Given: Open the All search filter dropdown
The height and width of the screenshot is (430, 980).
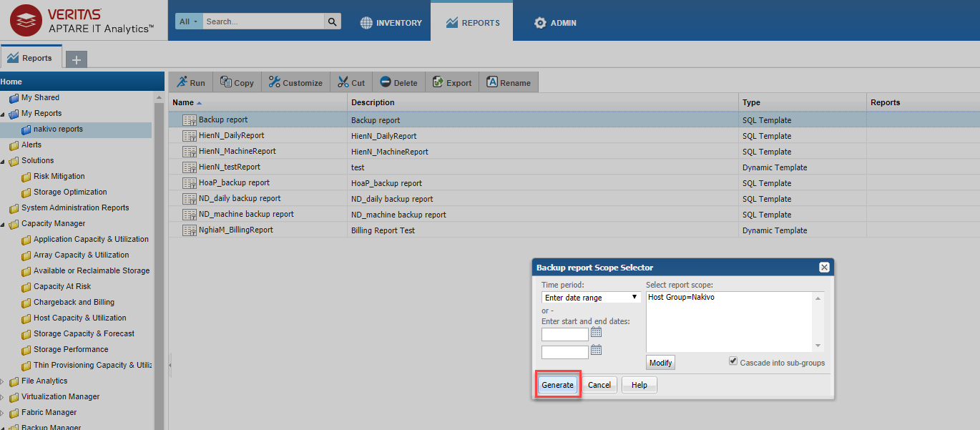Looking at the screenshot, I should (189, 21).
